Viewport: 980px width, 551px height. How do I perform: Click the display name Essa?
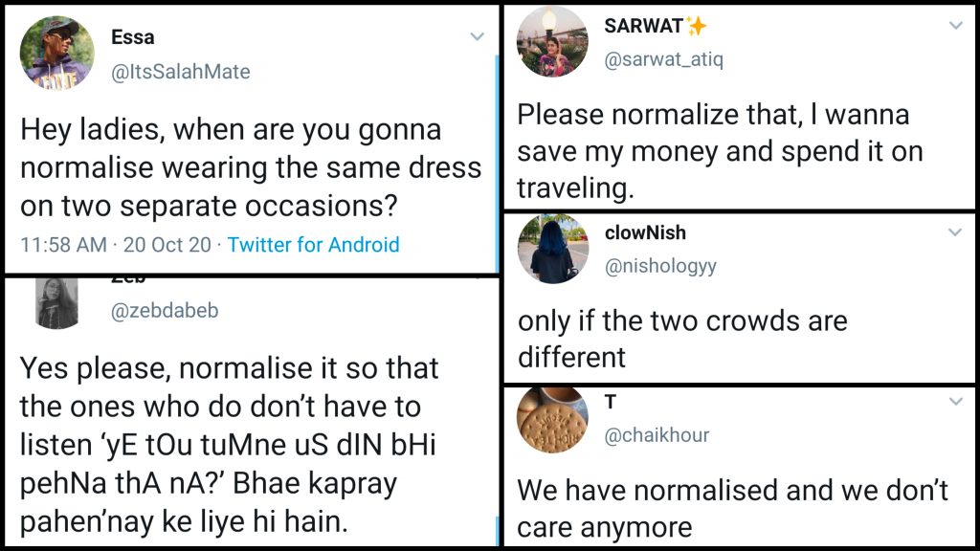click(132, 37)
